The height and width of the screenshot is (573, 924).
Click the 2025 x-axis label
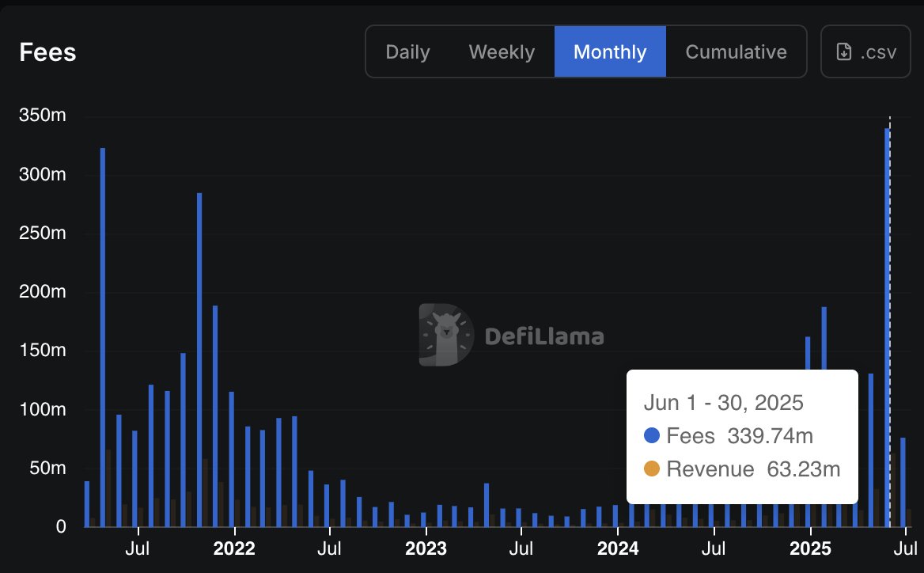[x=809, y=548]
